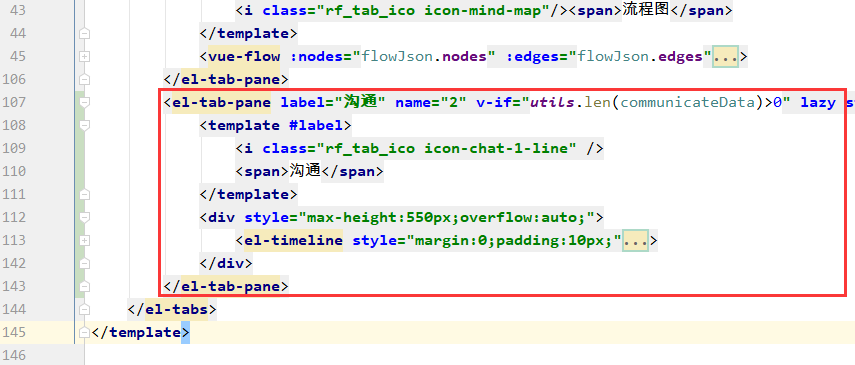Click the flowJson.nodes attribute value

425,56
